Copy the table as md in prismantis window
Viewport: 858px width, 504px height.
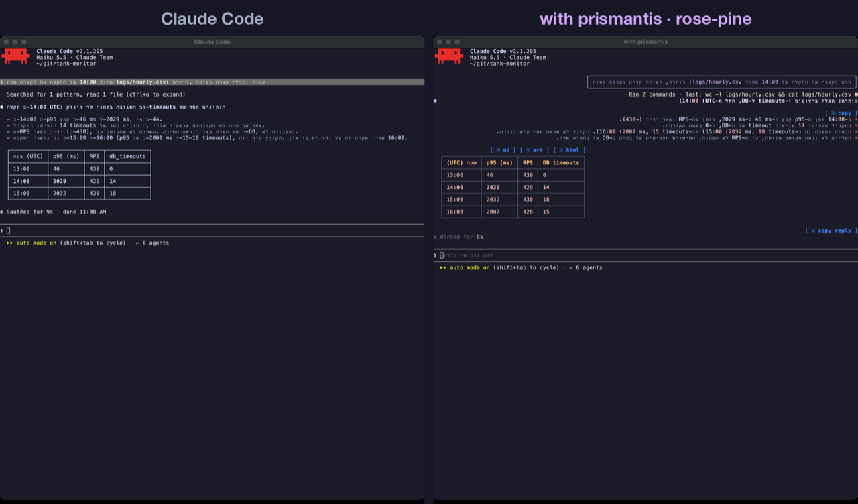coord(503,150)
